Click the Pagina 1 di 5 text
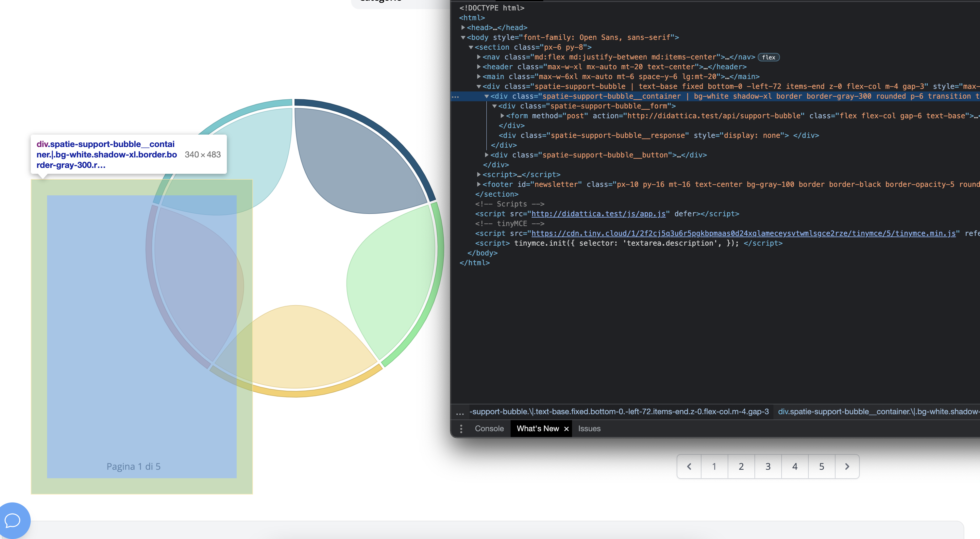 pyautogui.click(x=134, y=466)
